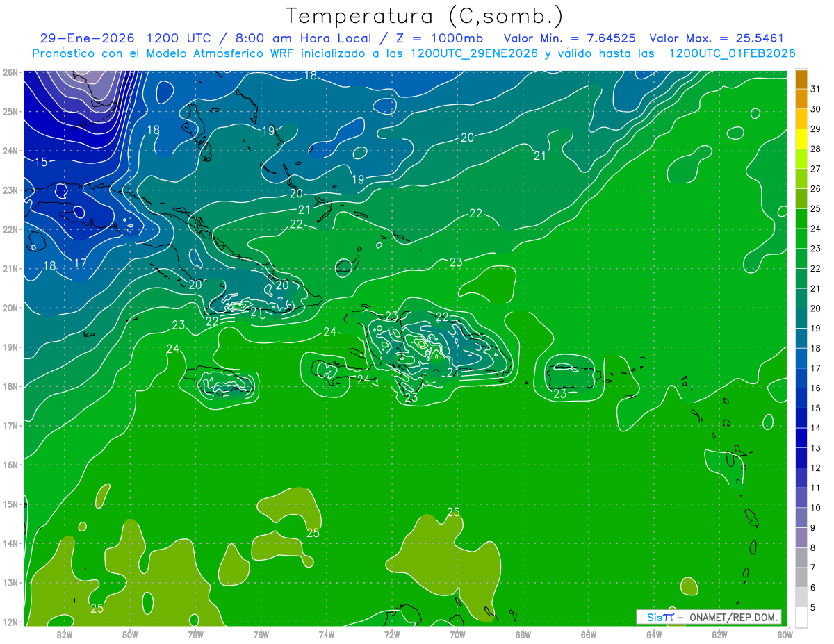Click the dark orange swatch above 31
Viewport: 834px width, 644px height.
801,79
